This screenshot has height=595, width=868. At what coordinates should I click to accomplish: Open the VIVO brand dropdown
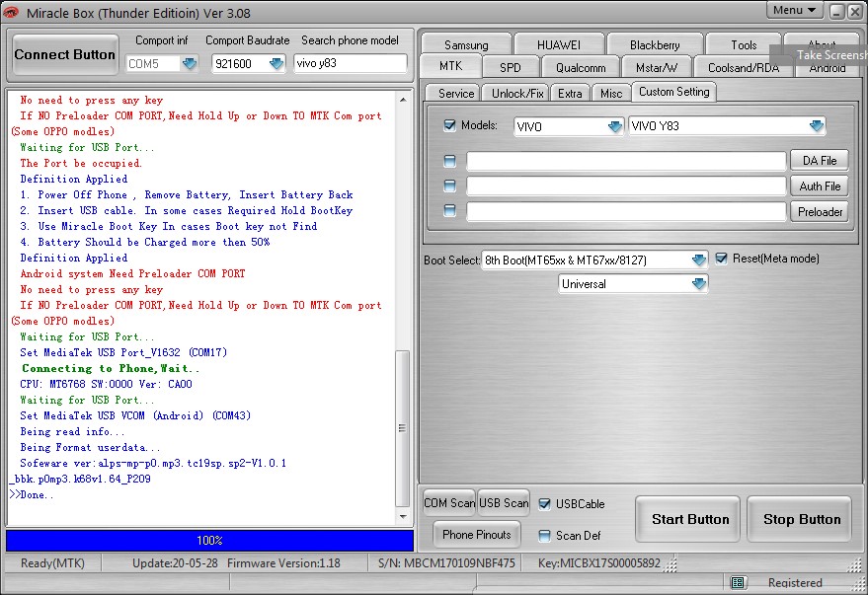click(x=614, y=126)
